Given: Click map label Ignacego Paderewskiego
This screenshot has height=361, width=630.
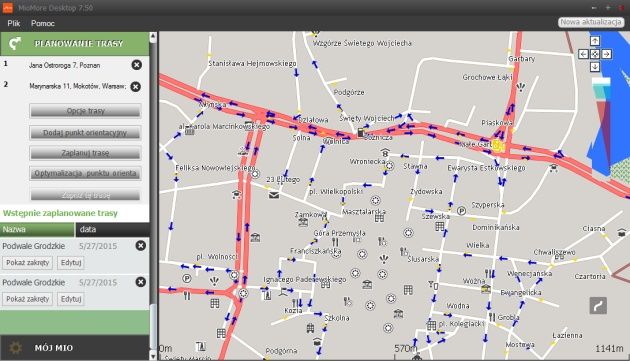Looking at the screenshot, I should (305, 279).
